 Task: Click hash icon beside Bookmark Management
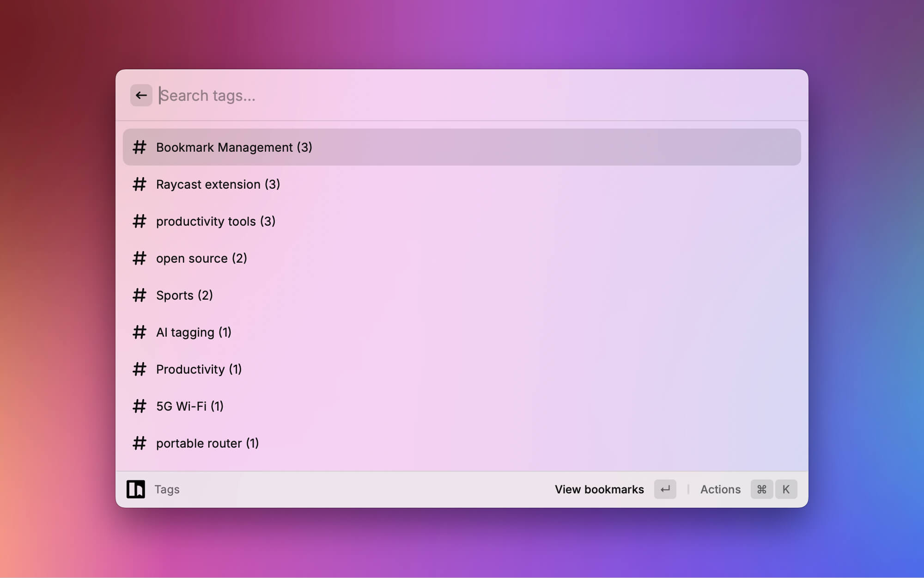coord(139,147)
